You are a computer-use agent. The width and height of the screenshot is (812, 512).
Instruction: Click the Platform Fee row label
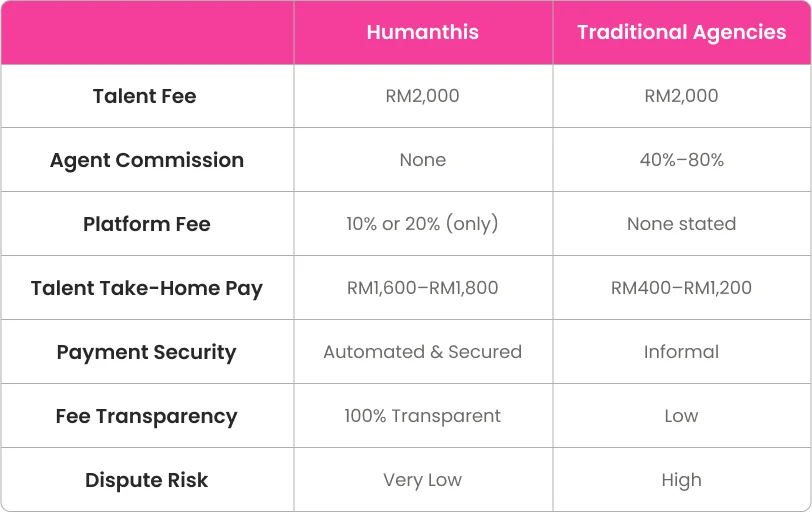[x=147, y=224]
